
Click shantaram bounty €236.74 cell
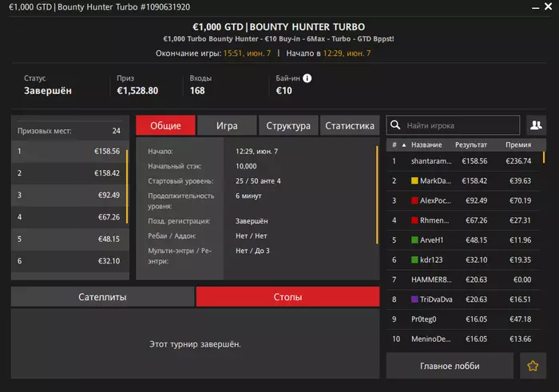coord(518,161)
